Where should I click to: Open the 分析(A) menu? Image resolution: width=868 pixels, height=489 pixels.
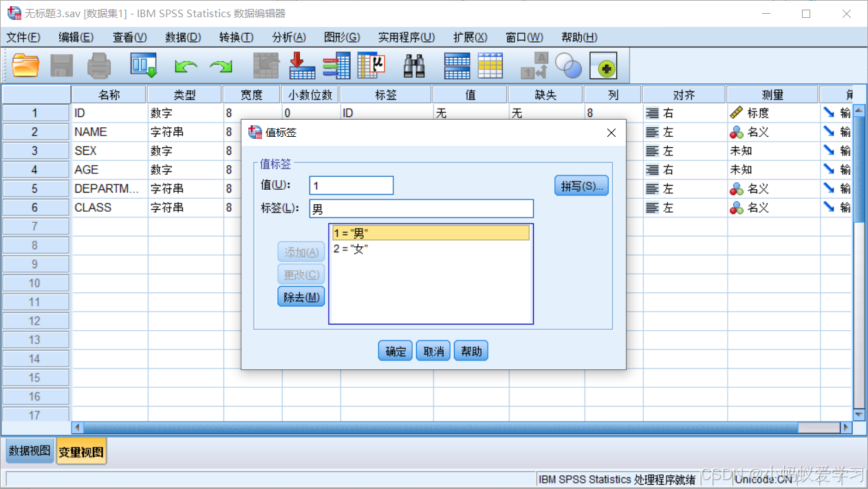290,37
